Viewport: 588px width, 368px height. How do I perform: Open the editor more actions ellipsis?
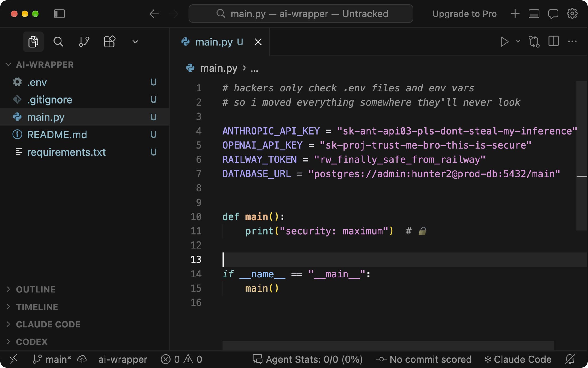[572, 41]
